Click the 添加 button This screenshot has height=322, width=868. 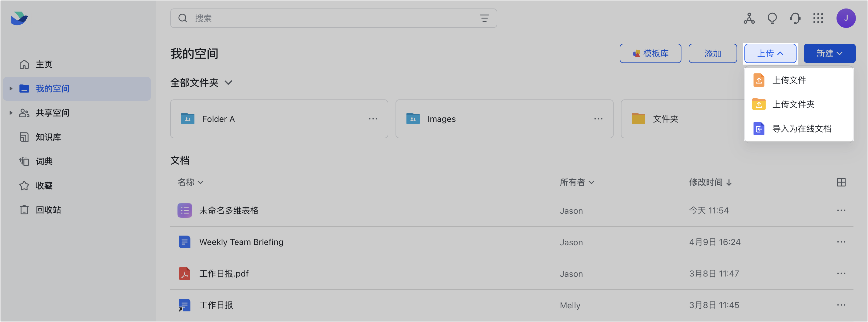[x=712, y=53]
